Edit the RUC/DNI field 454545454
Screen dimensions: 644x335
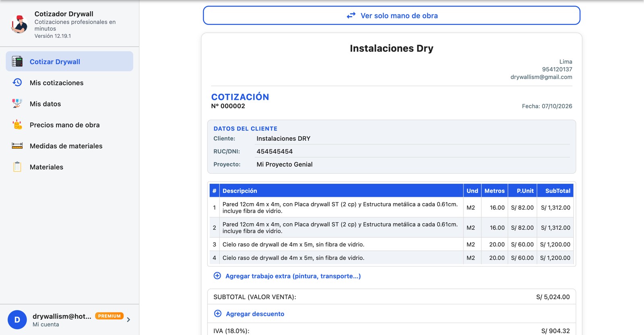tap(412, 151)
